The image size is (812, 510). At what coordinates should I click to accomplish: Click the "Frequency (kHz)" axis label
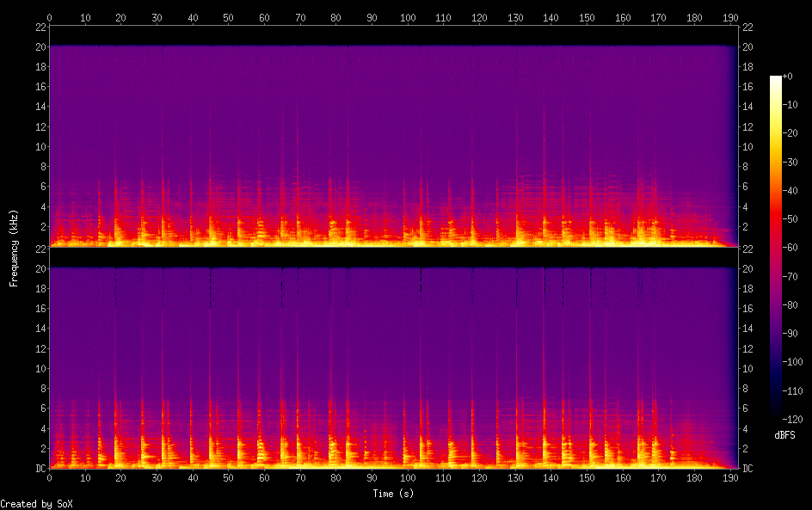(14, 248)
